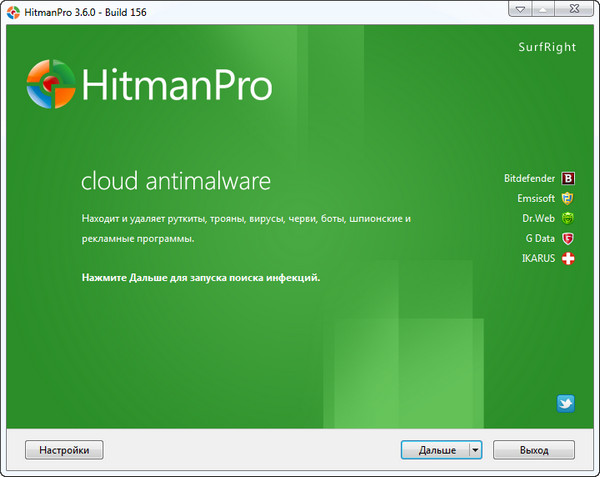Click the Dr.Web text label

click(x=538, y=218)
